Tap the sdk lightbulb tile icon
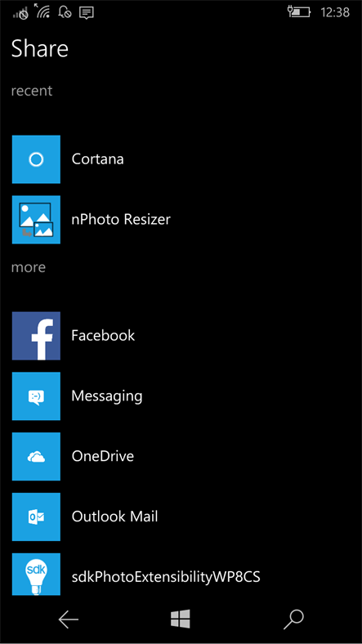Screen dimensions: 362x644 coord(36,575)
